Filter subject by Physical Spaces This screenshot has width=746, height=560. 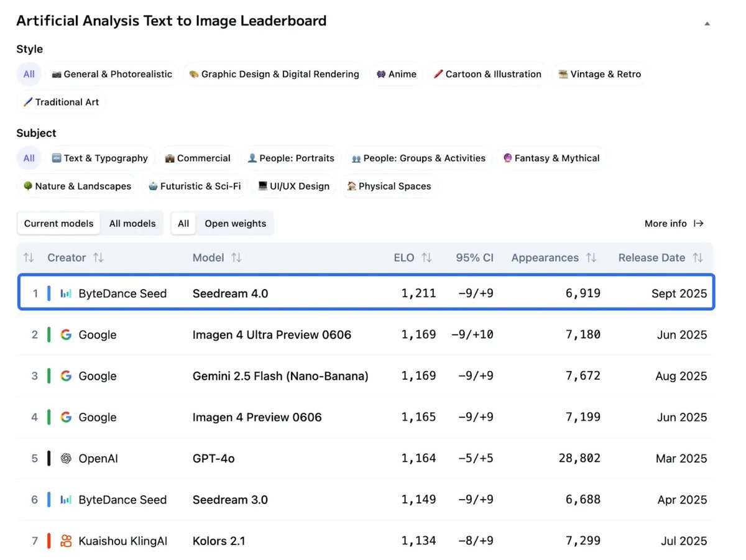[389, 186]
